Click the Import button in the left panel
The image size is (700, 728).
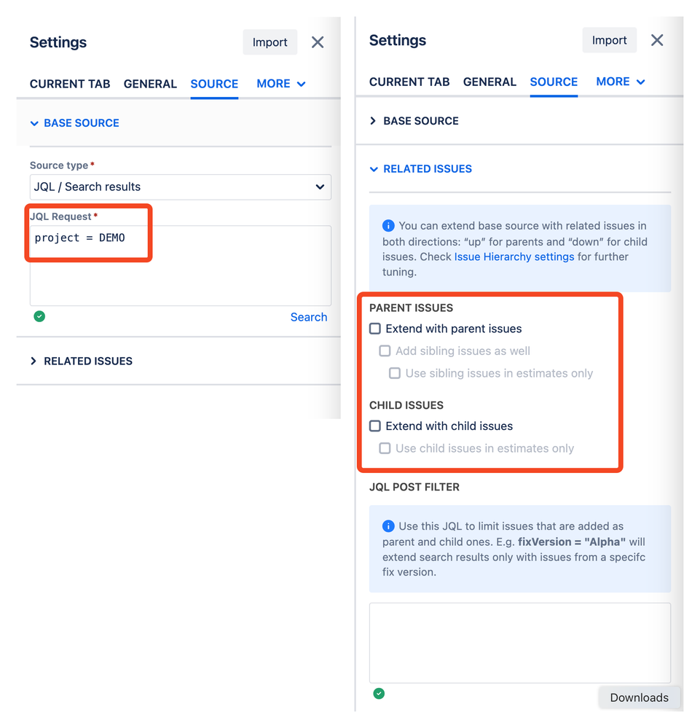[270, 42]
